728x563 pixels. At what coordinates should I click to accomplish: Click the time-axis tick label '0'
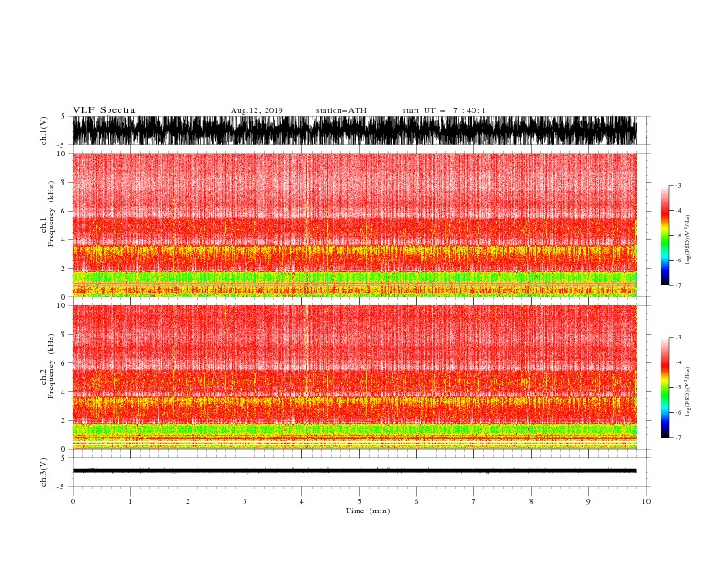coord(73,501)
